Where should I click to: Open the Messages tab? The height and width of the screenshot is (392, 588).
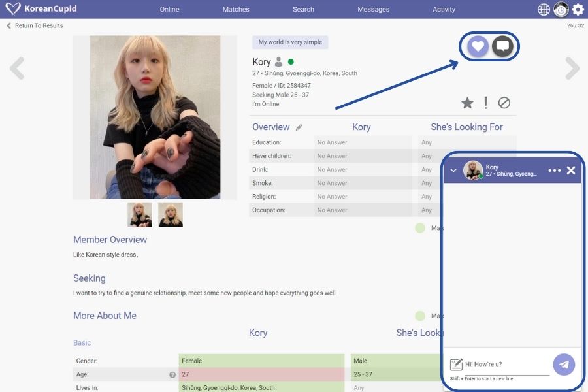coord(373,9)
